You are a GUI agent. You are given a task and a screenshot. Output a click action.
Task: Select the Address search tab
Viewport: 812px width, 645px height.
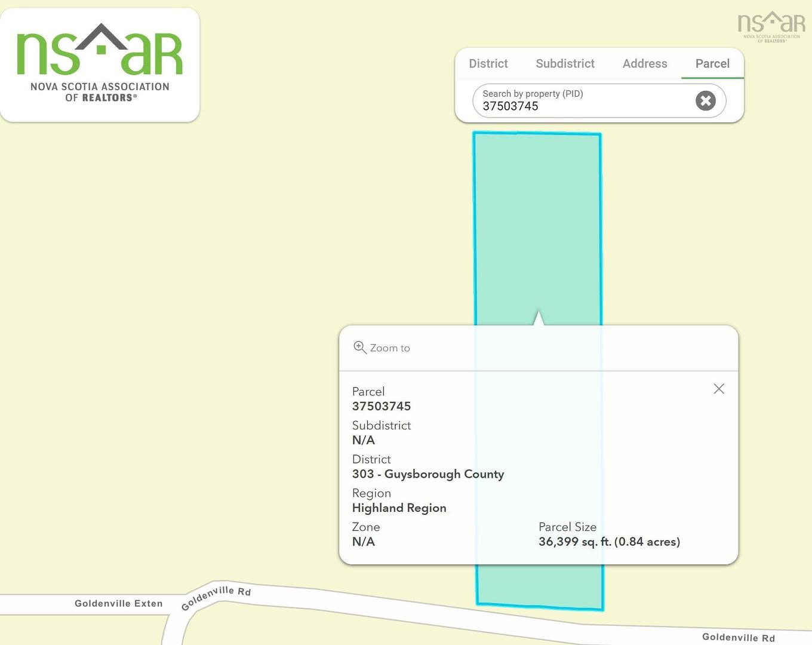pos(644,64)
